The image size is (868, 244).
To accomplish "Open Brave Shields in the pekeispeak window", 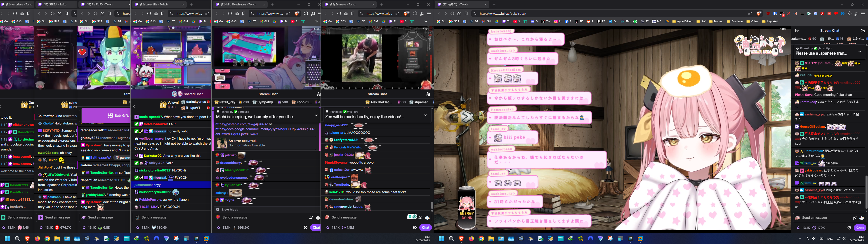I will (x=759, y=14).
